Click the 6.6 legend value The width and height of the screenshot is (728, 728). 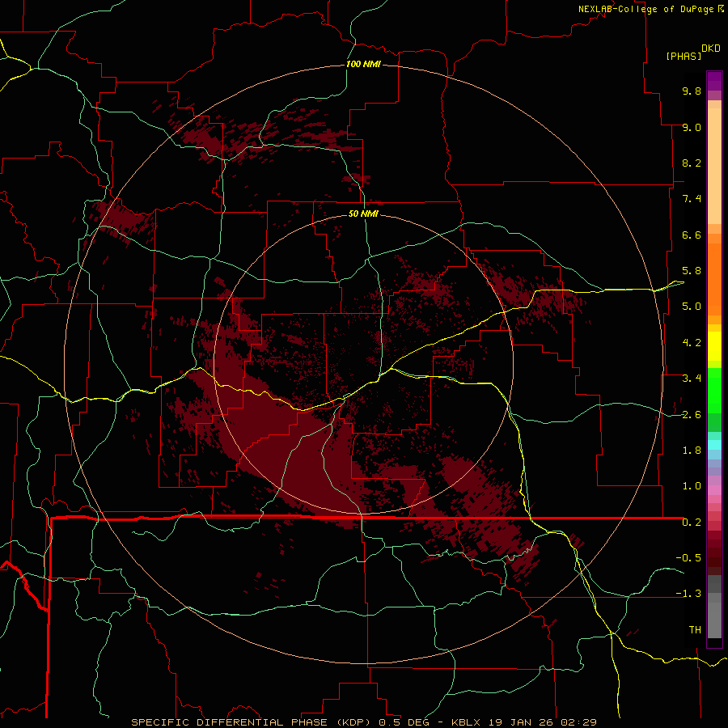pyautogui.click(x=692, y=235)
